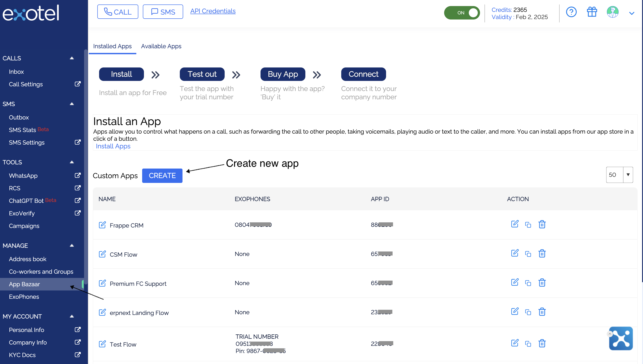Delete the erpnext Landing Flow app
Viewport: 643px width, 364px height.
[x=542, y=312]
